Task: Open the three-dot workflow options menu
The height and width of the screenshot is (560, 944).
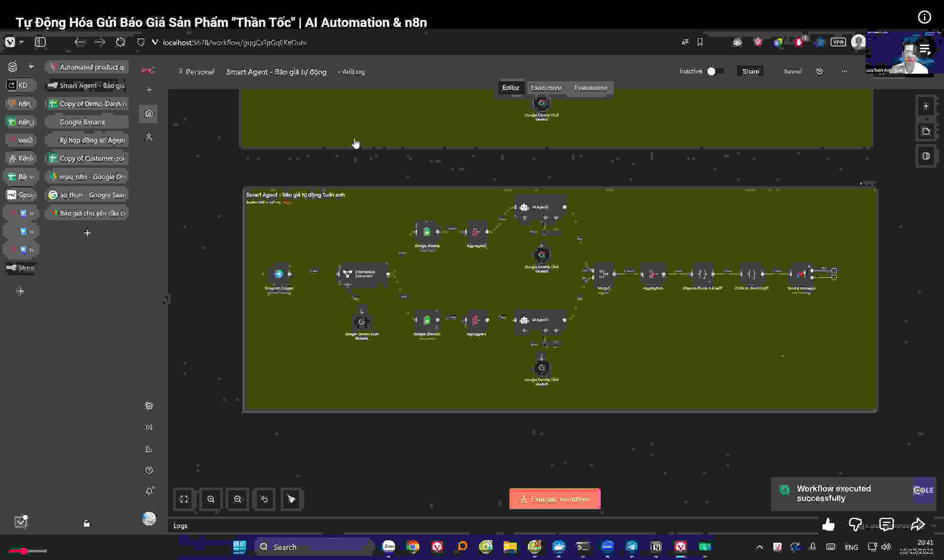Action: tap(844, 71)
